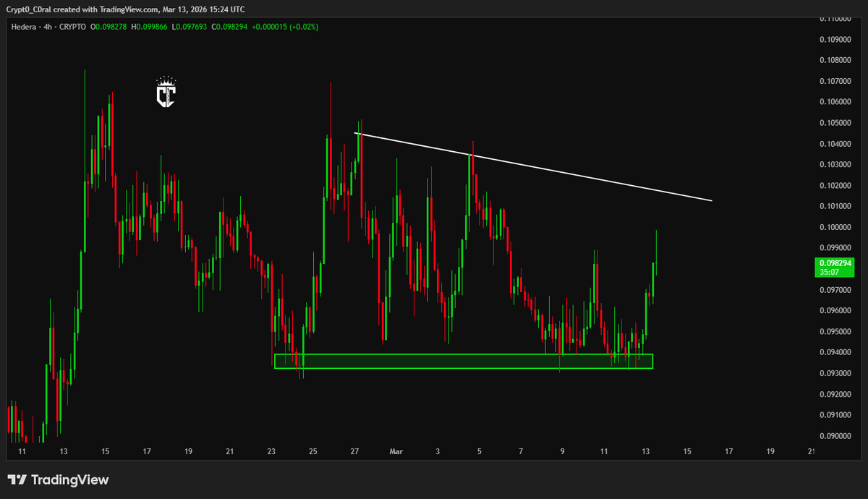The width and height of the screenshot is (868, 499).
Task: Click the 4h timeframe label
Action: [x=46, y=27]
